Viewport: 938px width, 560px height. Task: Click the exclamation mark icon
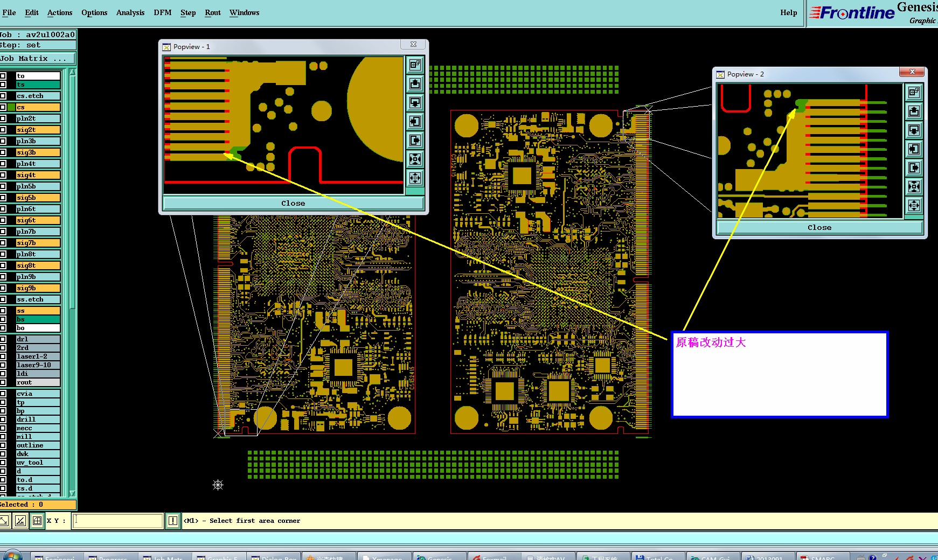click(x=172, y=521)
